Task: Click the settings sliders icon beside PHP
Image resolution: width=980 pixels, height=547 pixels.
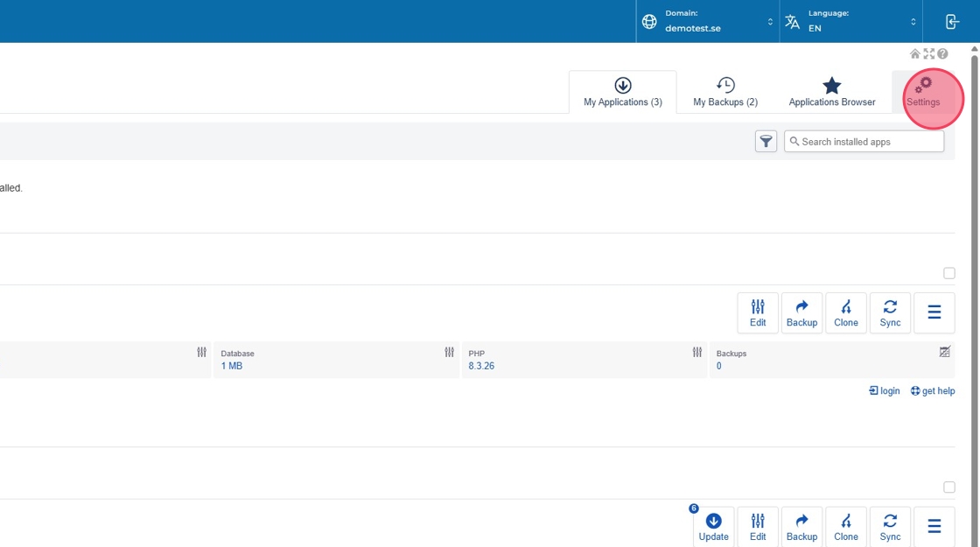Action: (x=696, y=352)
